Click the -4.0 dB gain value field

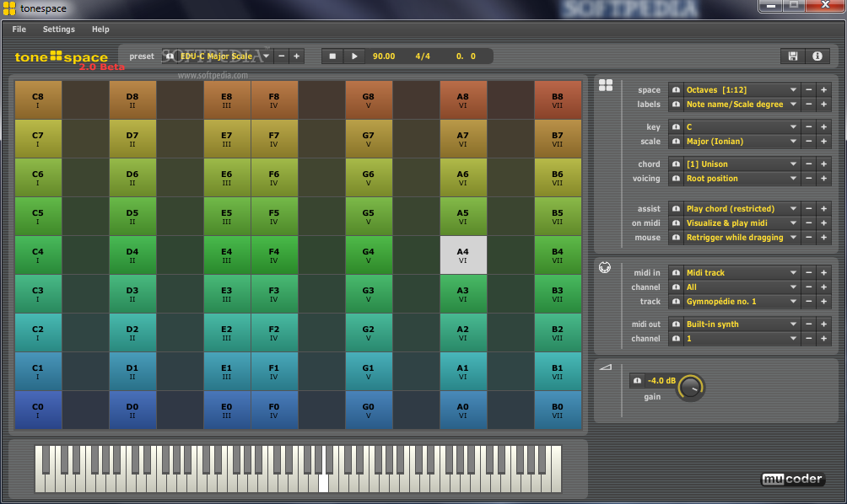click(661, 380)
